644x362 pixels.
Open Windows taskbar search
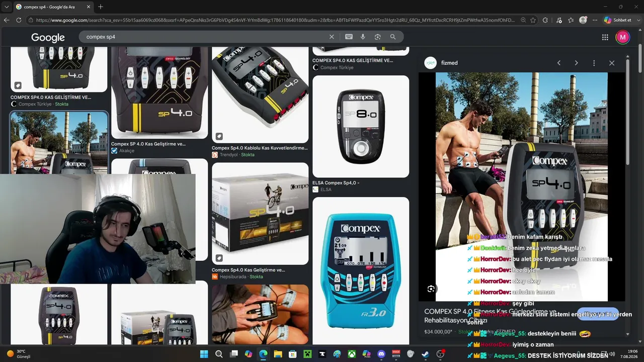coord(219,354)
